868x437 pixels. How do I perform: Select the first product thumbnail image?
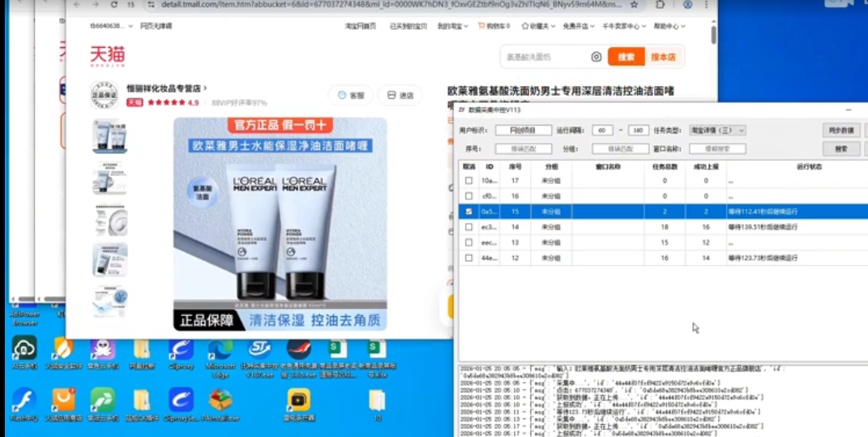point(109,136)
